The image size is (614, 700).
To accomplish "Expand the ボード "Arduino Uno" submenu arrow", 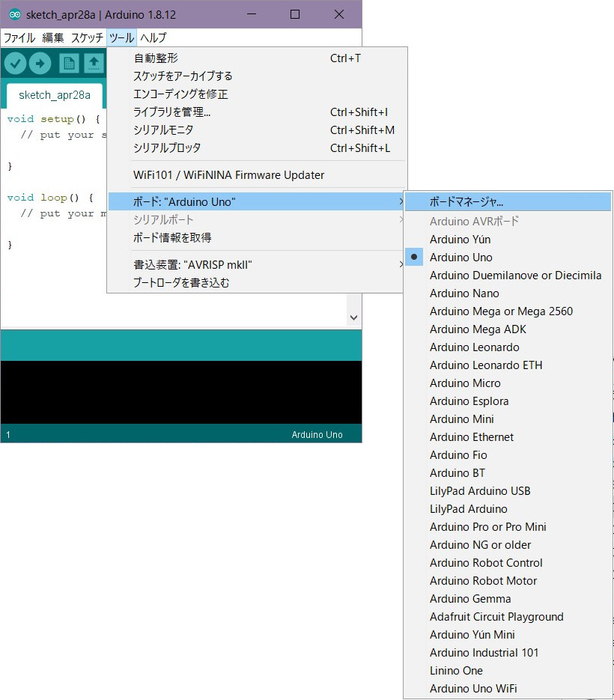I will coord(401,202).
